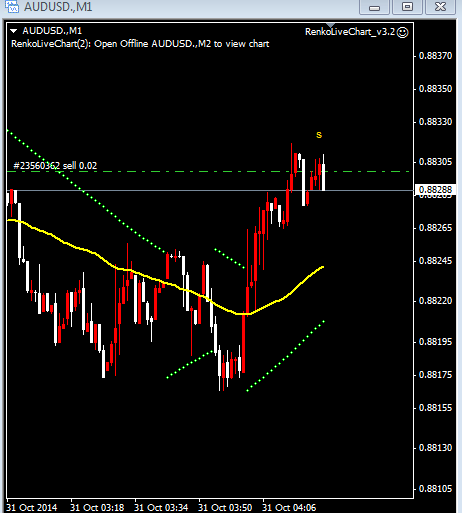Click the chart window icon beside AUDUSD.,M1
This screenshot has height=513, width=462.
pos(12,6)
